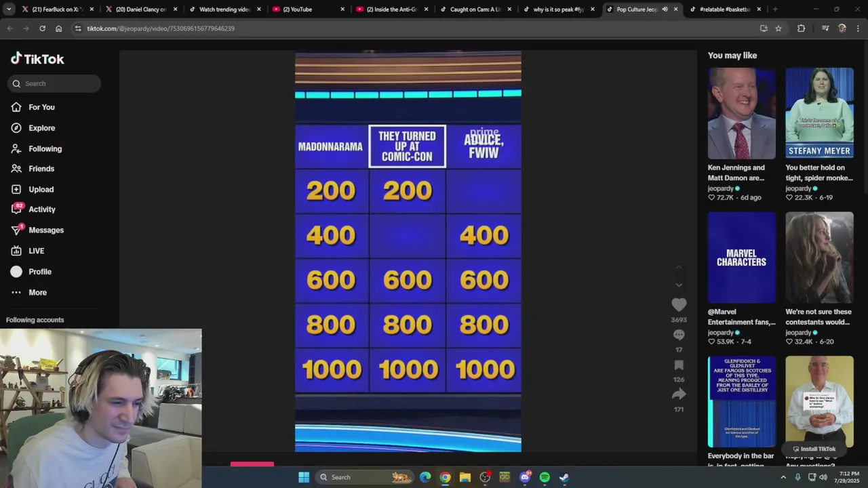Click the Install TikTok button
The image size is (868, 488).
click(814, 449)
